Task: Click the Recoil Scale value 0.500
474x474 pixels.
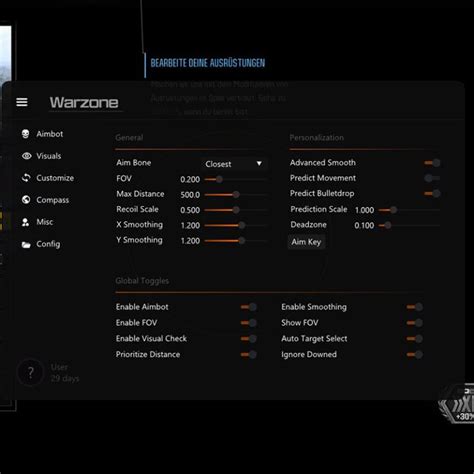Action: point(190,210)
